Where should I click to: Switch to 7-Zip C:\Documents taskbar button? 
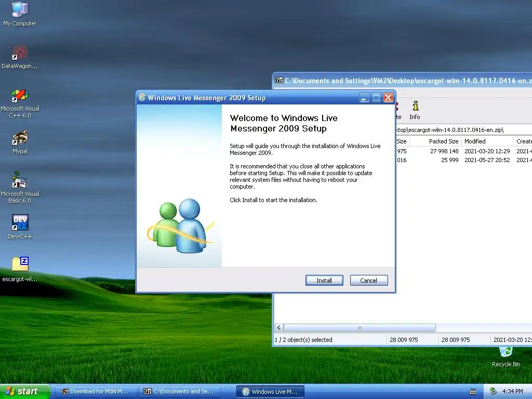coord(179,391)
